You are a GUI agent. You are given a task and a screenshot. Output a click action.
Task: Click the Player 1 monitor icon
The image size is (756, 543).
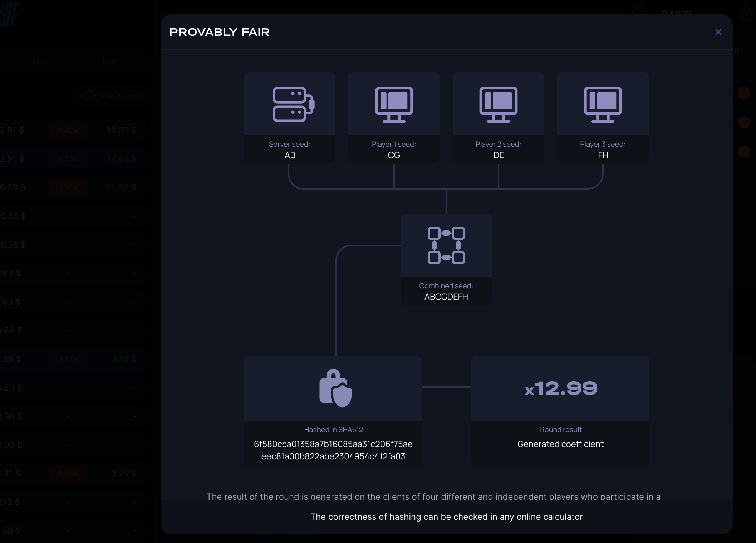tap(394, 104)
